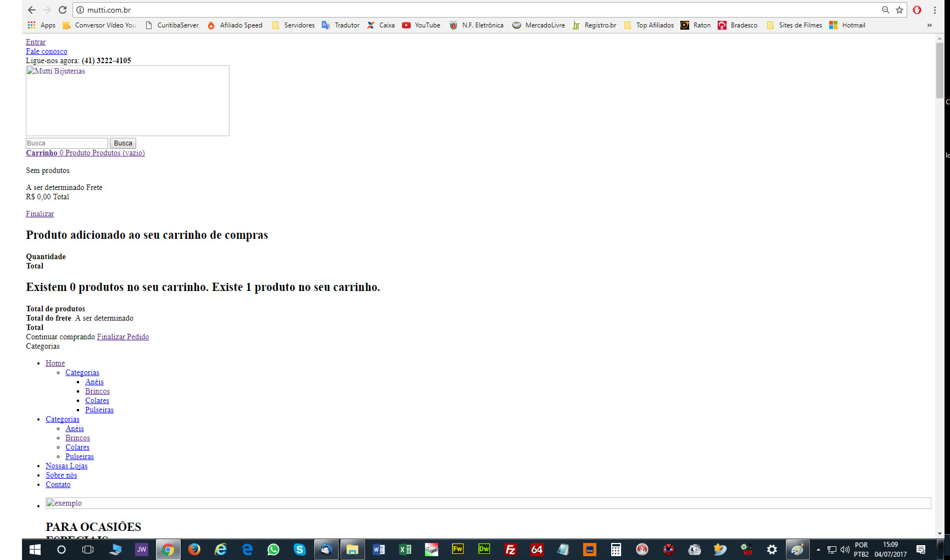Click the Mutti Bijuterias logo image
This screenshot has height=560, width=950.
click(x=127, y=101)
